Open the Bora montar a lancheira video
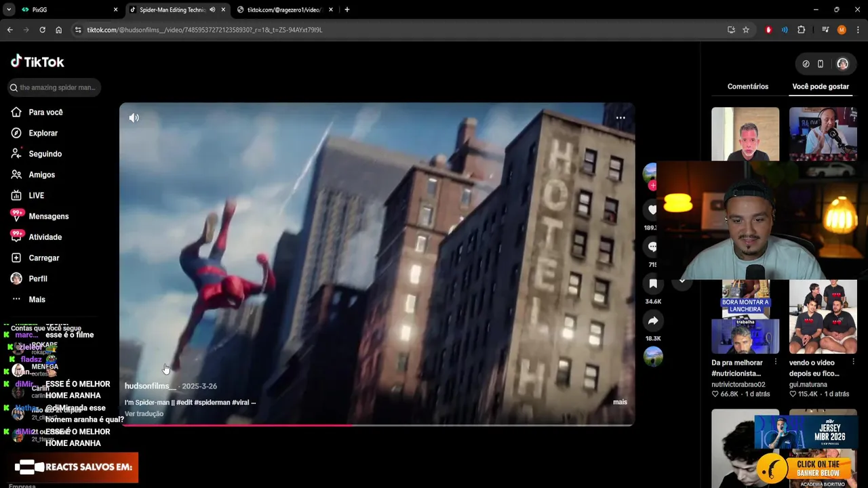 pyautogui.click(x=745, y=317)
